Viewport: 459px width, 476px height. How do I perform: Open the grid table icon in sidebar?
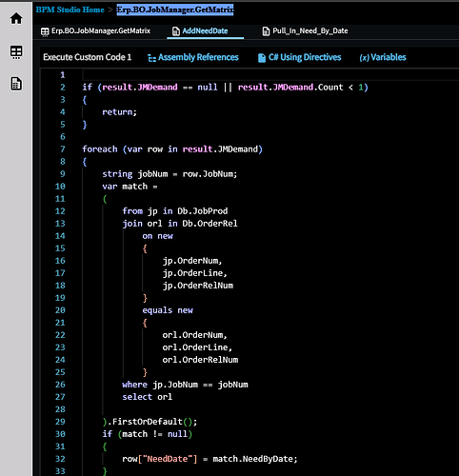16,52
